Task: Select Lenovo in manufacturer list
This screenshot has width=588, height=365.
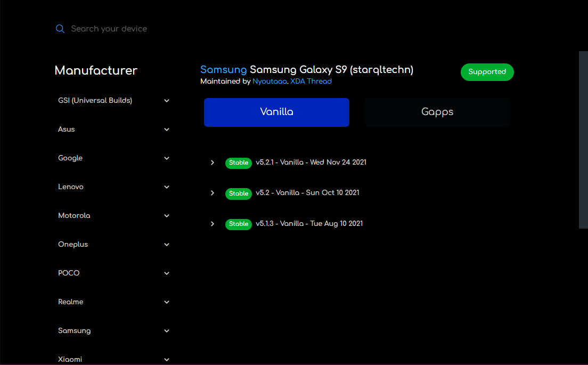Action: [70, 186]
